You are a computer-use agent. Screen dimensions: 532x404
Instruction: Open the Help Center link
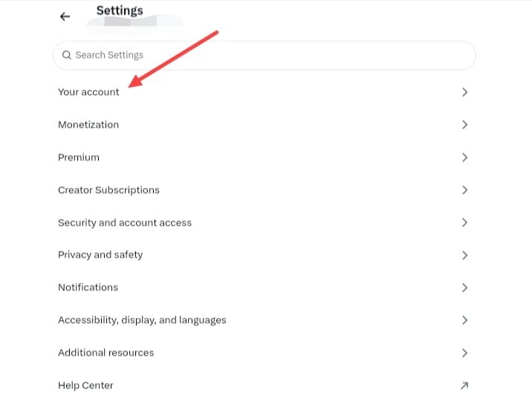265,385
